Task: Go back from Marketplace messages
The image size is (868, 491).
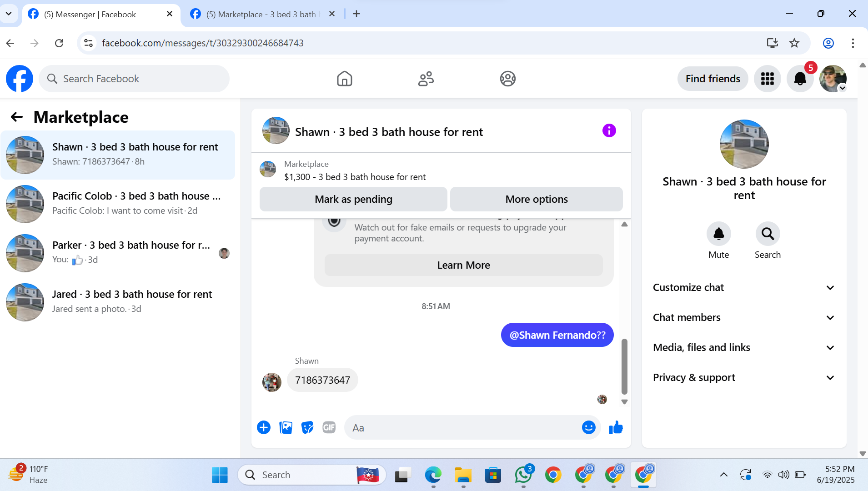Action: [17, 117]
